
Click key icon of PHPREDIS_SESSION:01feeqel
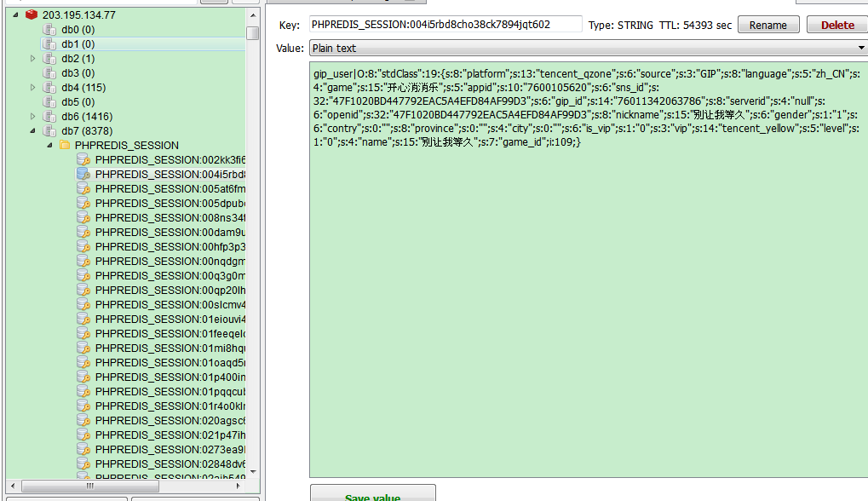[83, 333]
